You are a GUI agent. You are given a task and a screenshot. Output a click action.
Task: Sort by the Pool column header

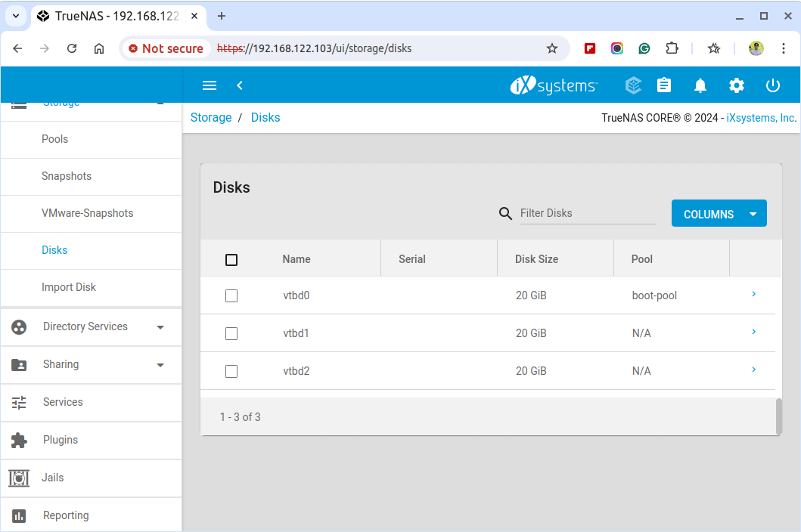pyautogui.click(x=641, y=259)
